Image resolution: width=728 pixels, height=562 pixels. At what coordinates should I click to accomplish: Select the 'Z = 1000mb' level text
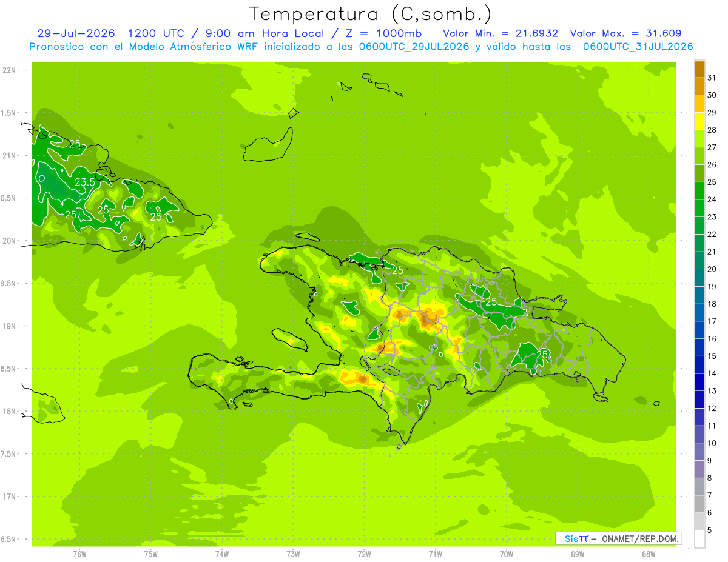pos(385,33)
